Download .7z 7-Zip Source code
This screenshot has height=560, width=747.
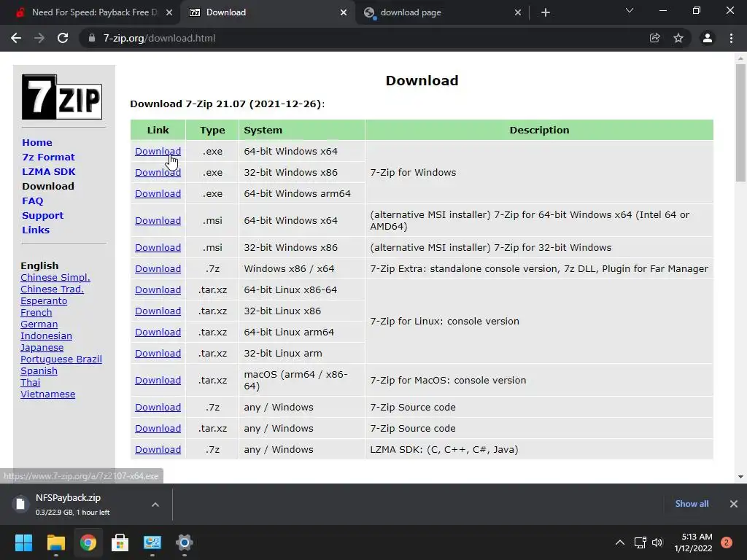[158, 408]
